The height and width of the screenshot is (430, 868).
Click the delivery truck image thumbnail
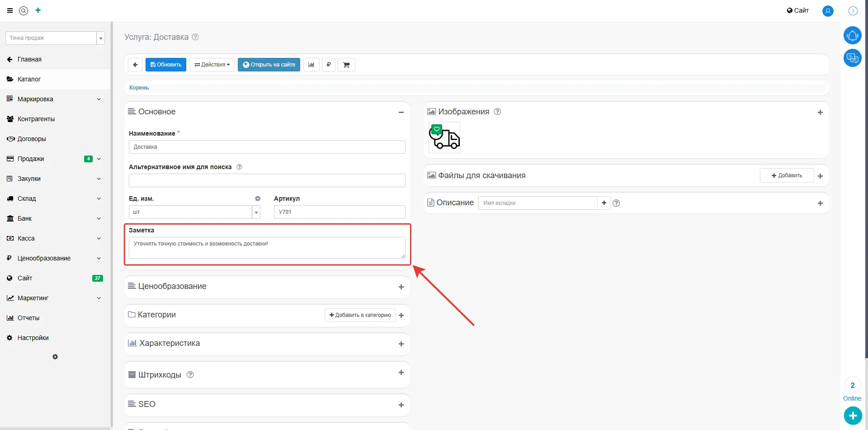tap(444, 137)
